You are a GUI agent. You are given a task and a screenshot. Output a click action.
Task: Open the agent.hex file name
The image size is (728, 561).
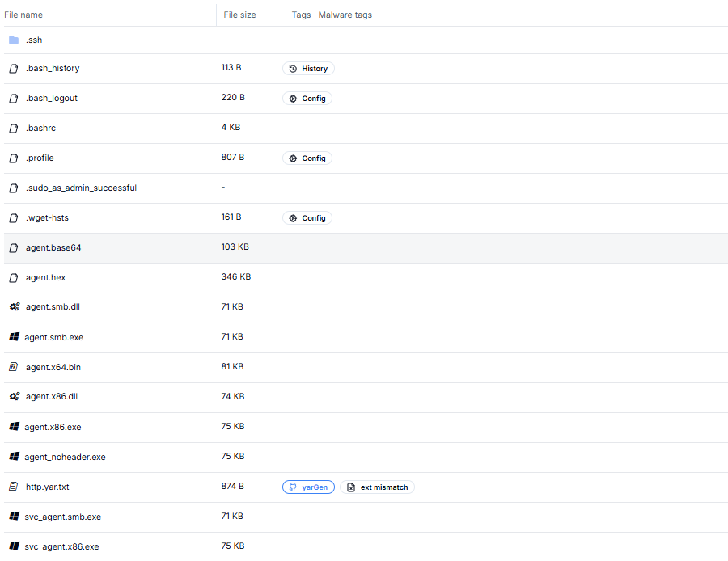tap(45, 277)
